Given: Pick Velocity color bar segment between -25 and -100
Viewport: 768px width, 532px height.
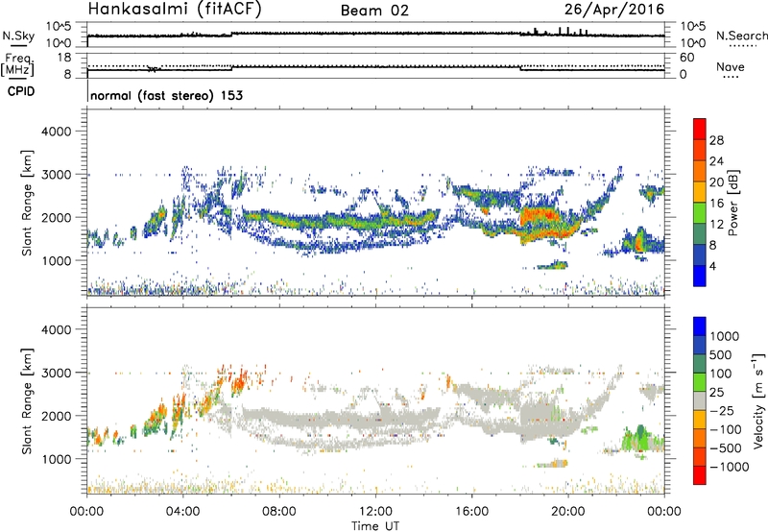Looking at the screenshot, I should (x=700, y=420).
